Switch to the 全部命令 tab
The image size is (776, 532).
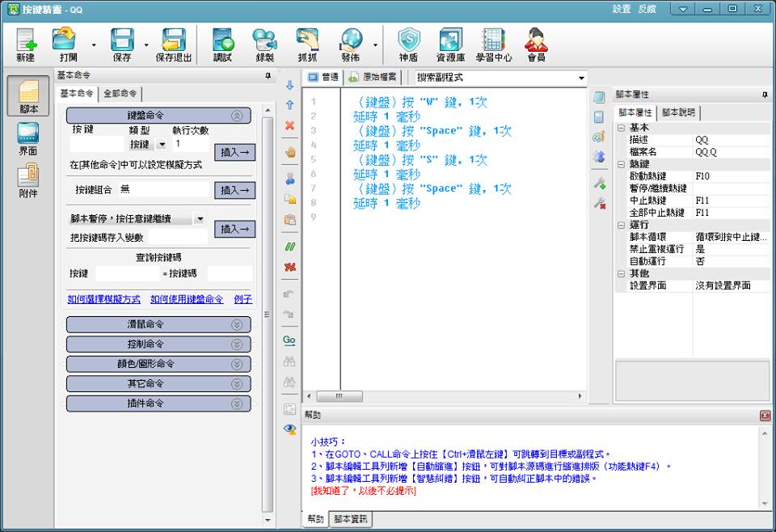(120, 94)
